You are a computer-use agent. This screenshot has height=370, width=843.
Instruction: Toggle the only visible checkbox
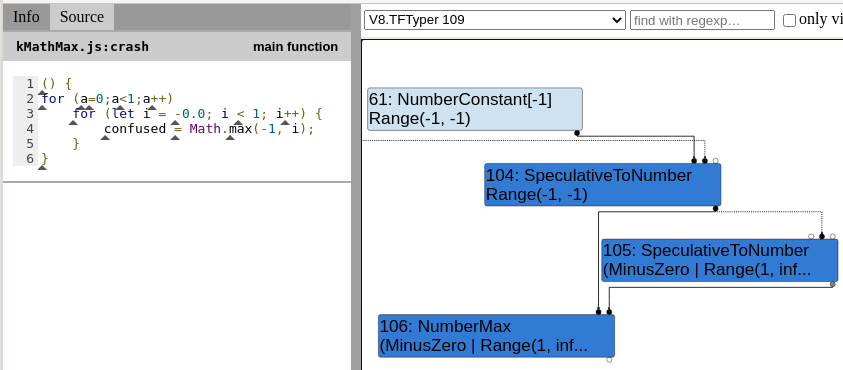[789, 20]
